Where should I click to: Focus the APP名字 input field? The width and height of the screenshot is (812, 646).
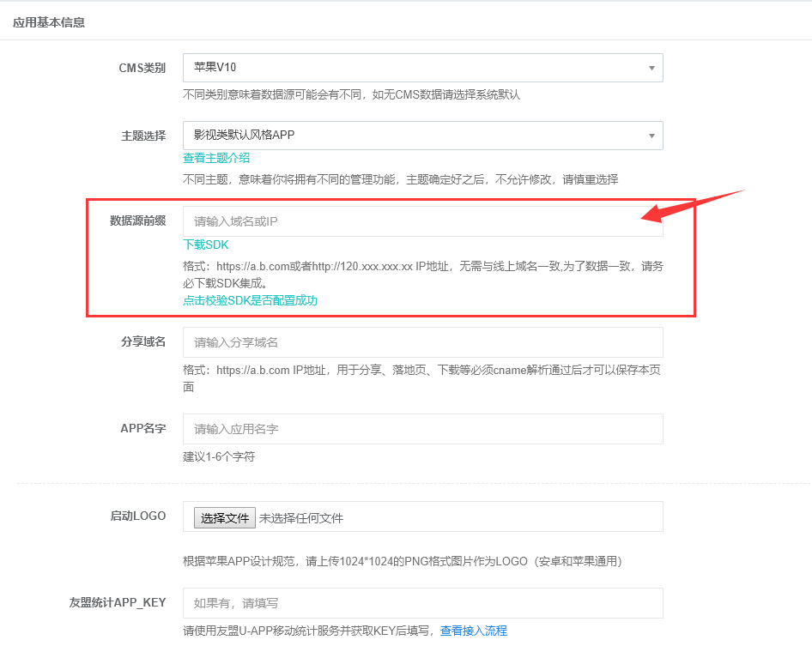tap(422, 429)
